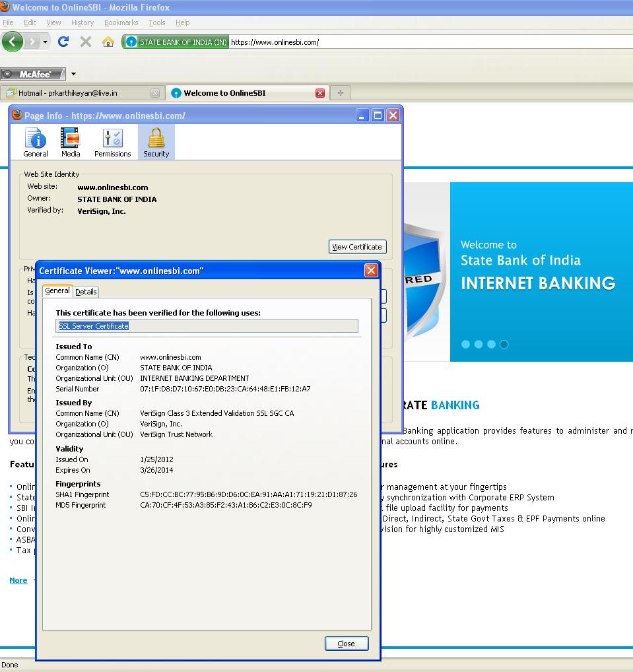Select the fourth banner slide dot

pyautogui.click(x=504, y=344)
